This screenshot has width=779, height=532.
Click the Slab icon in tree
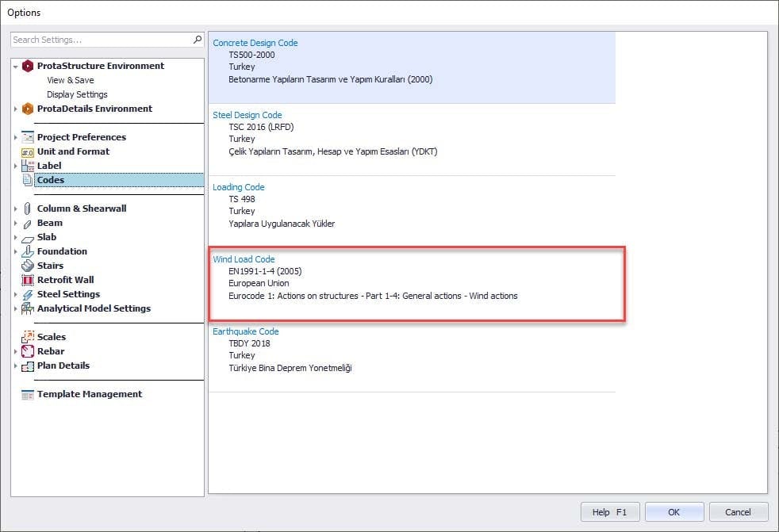click(x=28, y=239)
